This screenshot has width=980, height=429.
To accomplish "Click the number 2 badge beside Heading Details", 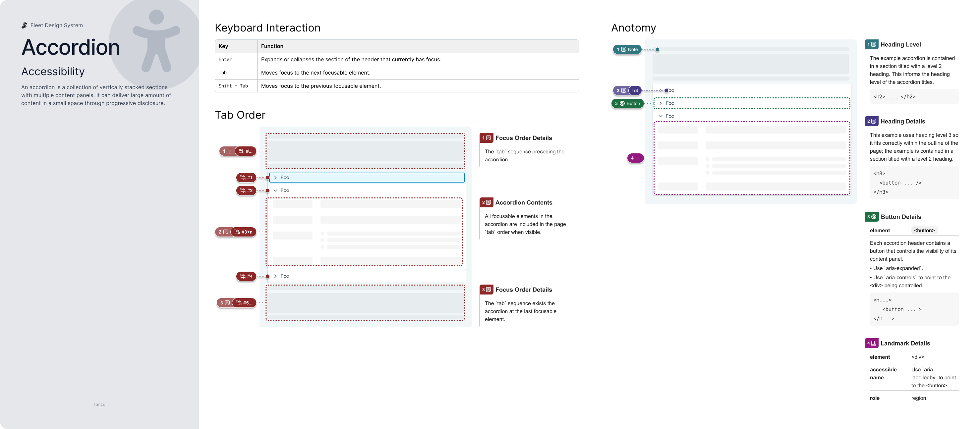I will (x=872, y=121).
